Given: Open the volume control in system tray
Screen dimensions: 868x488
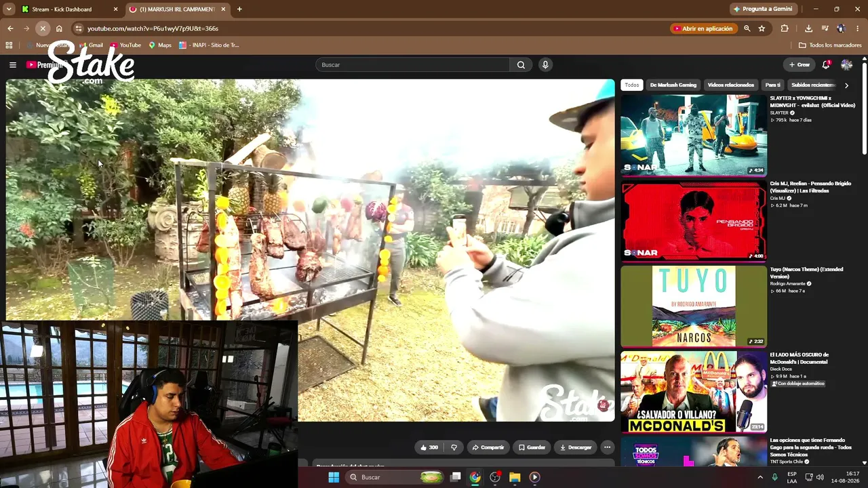Looking at the screenshot, I should coord(821,477).
